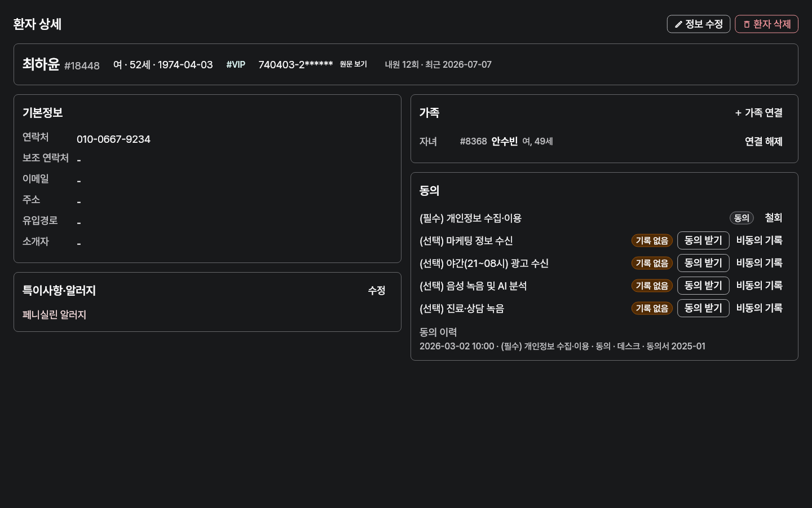Click 기록 없음 badge for 진료·상담 녹음
This screenshot has height=508, width=812.
pyautogui.click(x=652, y=308)
